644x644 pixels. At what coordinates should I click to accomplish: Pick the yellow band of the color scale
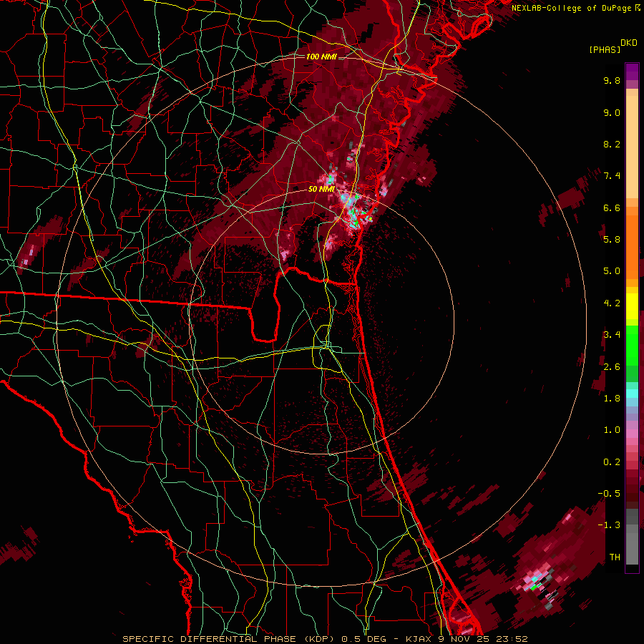[x=632, y=306]
